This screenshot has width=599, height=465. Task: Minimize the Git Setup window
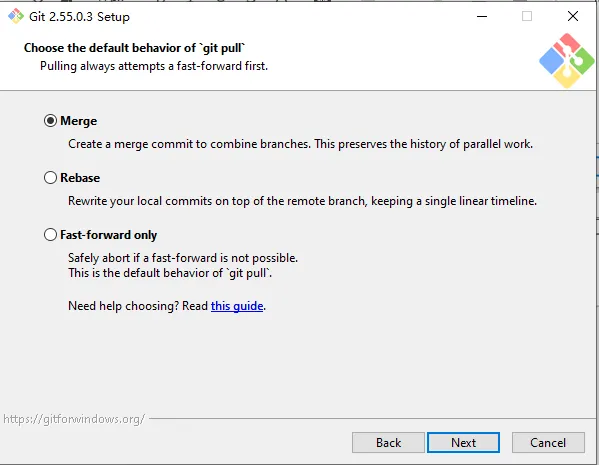(x=482, y=16)
